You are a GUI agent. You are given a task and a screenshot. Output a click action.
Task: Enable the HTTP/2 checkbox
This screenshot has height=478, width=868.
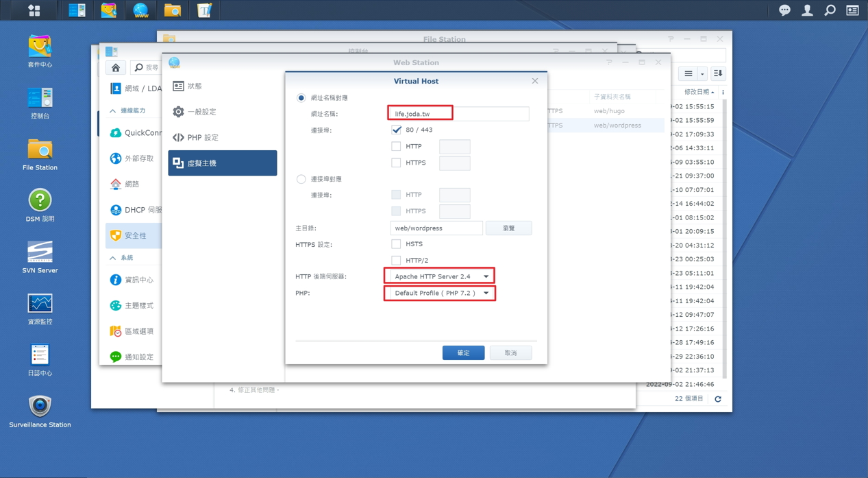tap(396, 261)
